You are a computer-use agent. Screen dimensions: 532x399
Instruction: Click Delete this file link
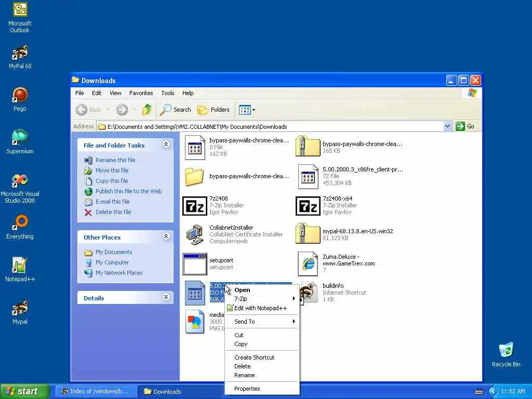click(113, 212)
